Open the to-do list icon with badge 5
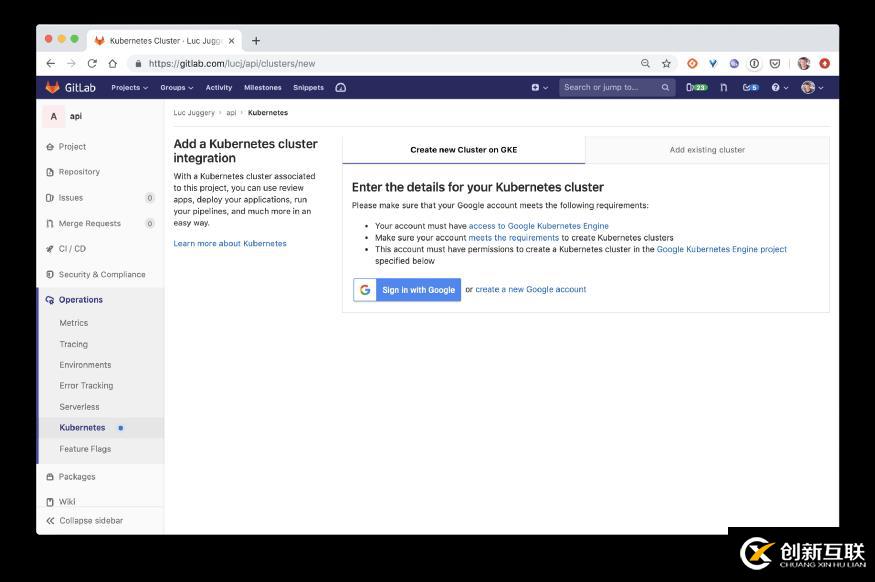This screenshot has width=875, height=582. coord(751,88)
